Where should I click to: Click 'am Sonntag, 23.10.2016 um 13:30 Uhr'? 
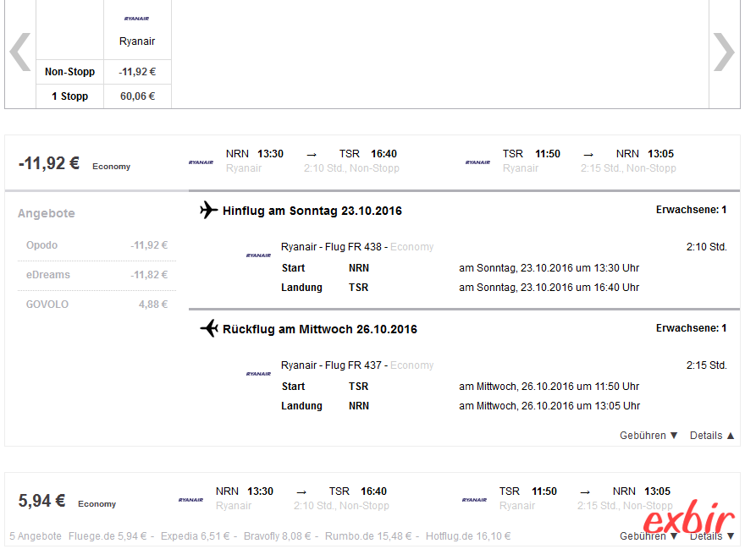(x=549, y=268)
